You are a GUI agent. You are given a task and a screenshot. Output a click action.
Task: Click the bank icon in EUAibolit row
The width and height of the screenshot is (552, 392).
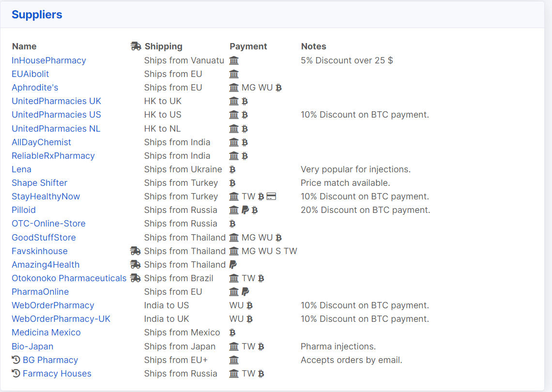(234, 74)
